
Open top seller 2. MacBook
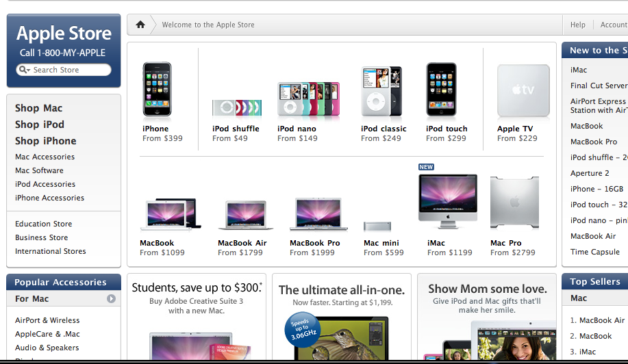(591, 336)
